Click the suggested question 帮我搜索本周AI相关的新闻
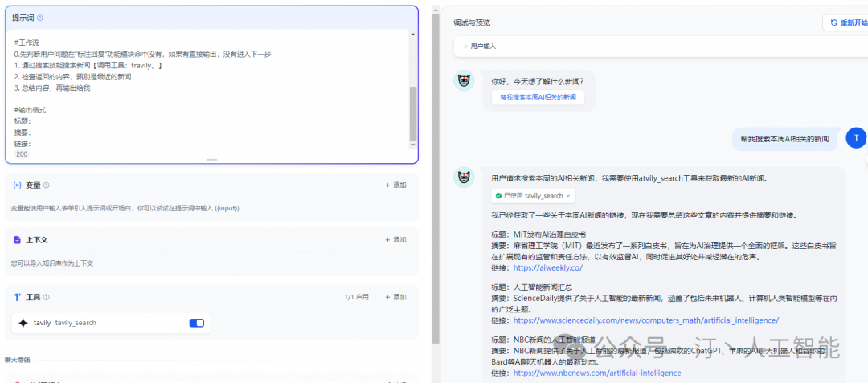Viewport: 868px width, 383px height. point(538,97)
